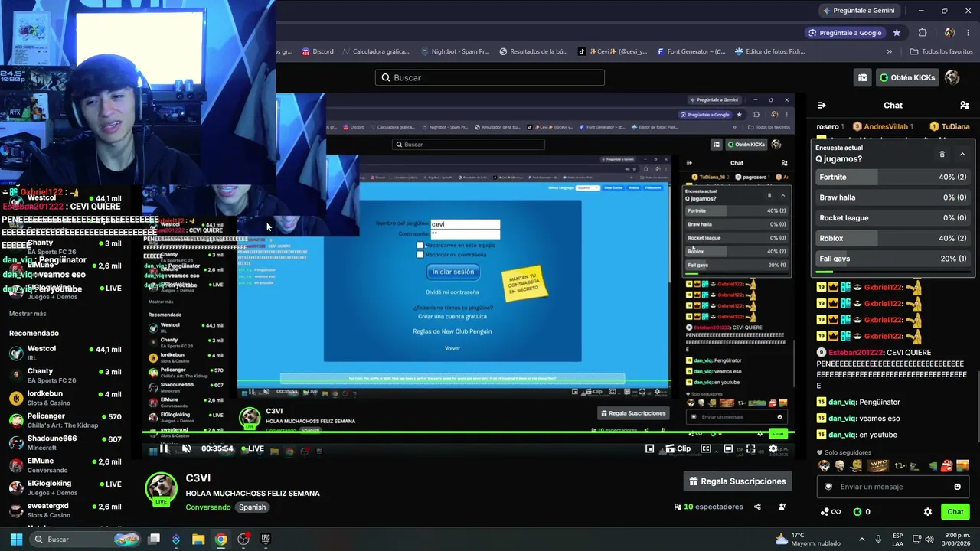Open the chat users list icon

pyautogui.click(x=964, y=106)
